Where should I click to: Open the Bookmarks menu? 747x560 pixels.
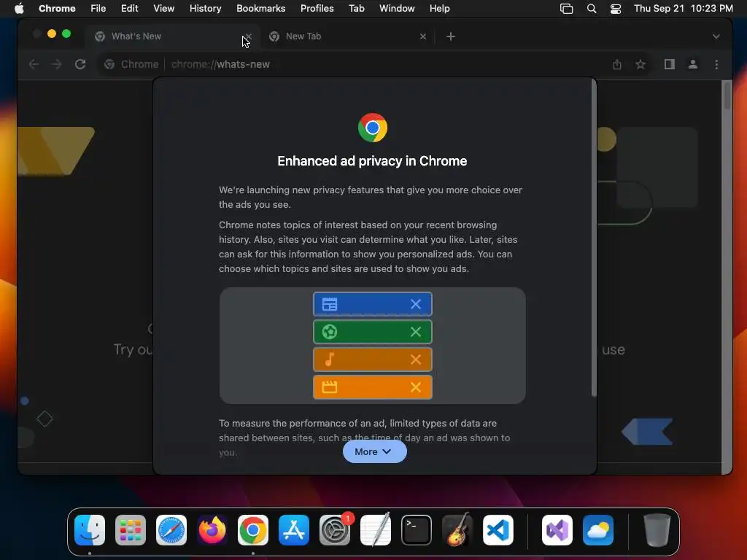point(261,9)
